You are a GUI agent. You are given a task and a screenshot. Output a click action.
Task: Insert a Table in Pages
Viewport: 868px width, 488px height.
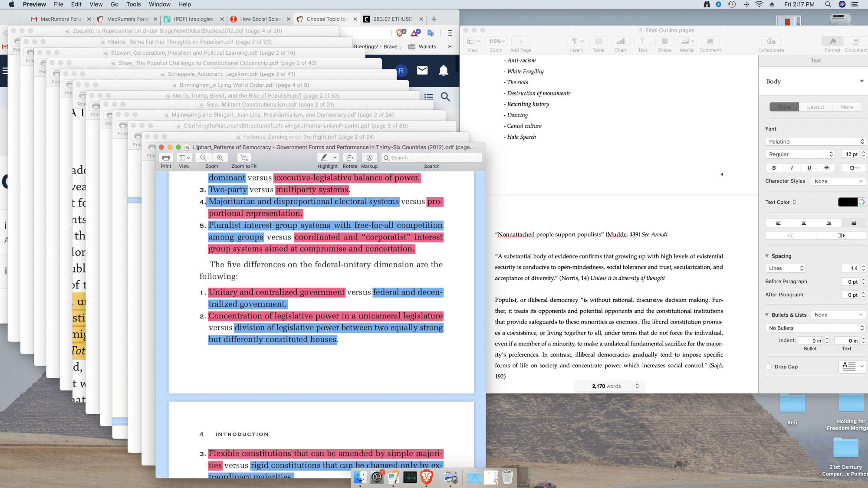point(598,41)
